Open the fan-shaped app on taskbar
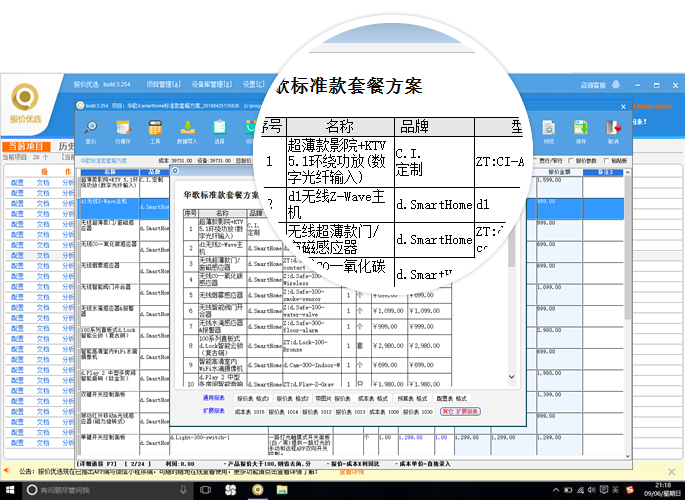685x500 pixels. coord(231,490)
